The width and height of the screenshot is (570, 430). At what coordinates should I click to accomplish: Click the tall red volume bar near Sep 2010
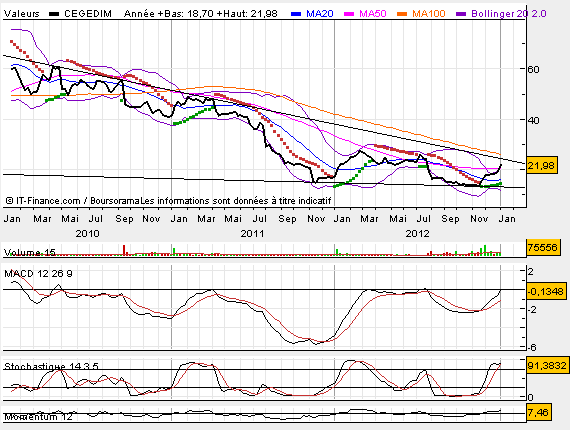coord(124,250)
